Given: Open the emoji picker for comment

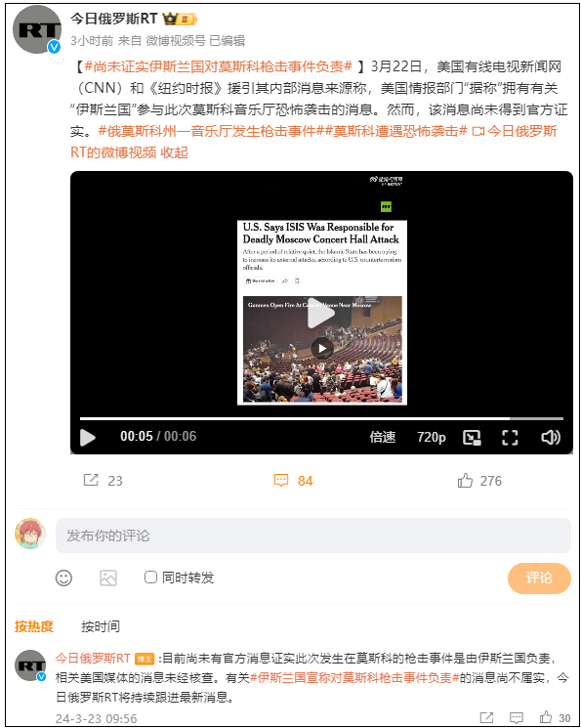Looking at the screenshot, I should pos(63,578).
